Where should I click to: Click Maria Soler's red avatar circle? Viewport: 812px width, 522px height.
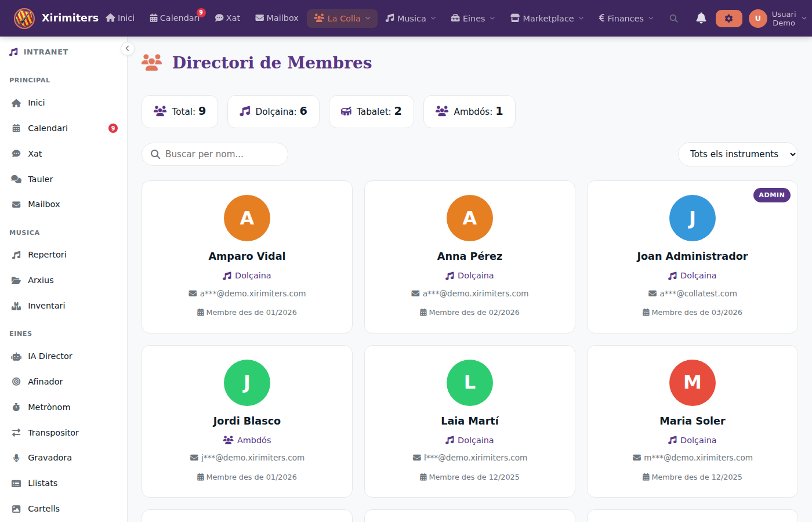[x=692, y=383]
